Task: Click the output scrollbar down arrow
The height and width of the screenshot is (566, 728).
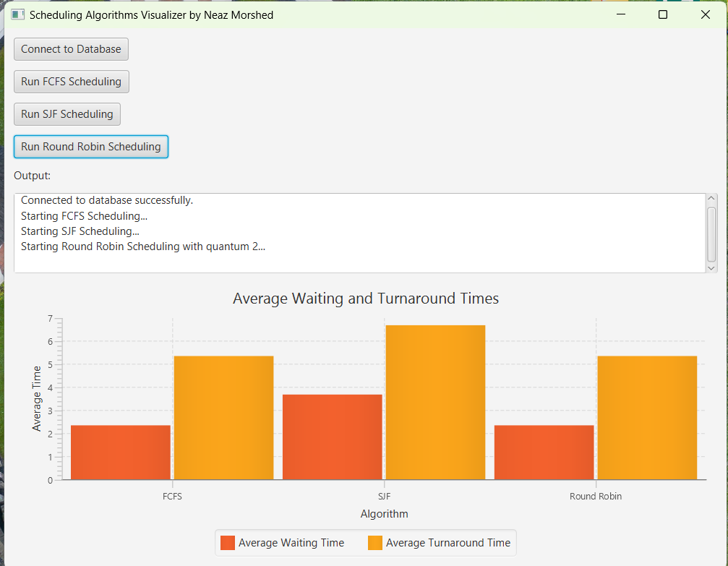Action: coord(711,267)
